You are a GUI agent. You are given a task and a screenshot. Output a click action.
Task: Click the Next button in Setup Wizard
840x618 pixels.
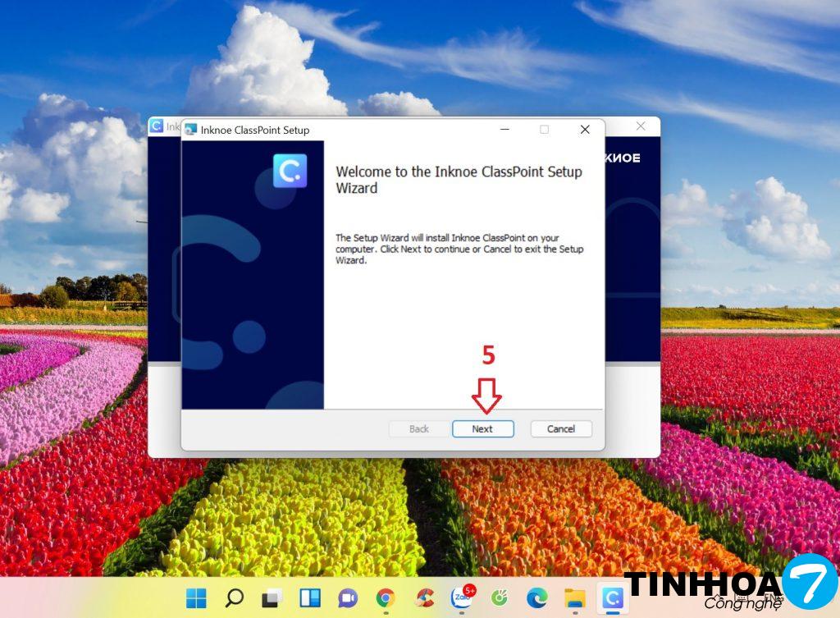point(482,428)
